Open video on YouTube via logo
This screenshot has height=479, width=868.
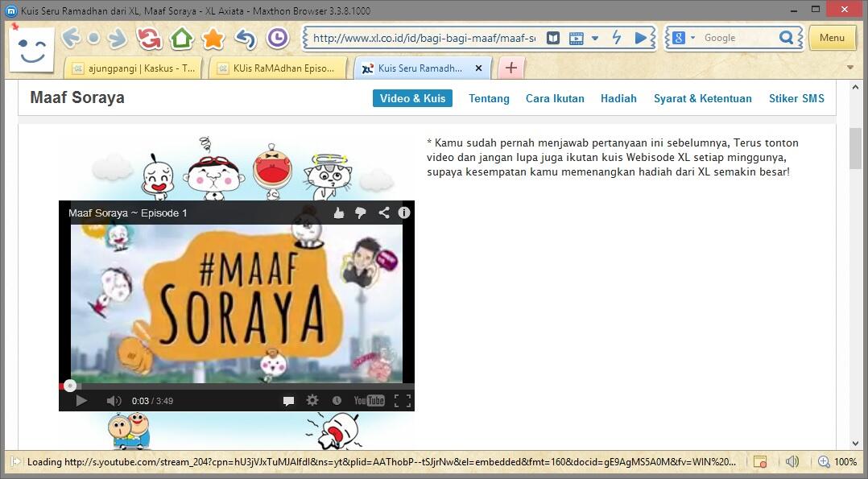click(370, 400)
